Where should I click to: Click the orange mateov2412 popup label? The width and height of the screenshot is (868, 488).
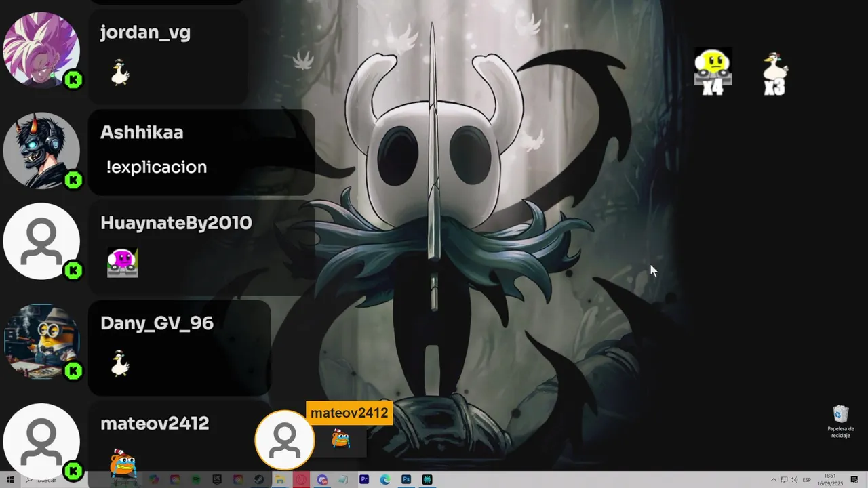(349, 413)
